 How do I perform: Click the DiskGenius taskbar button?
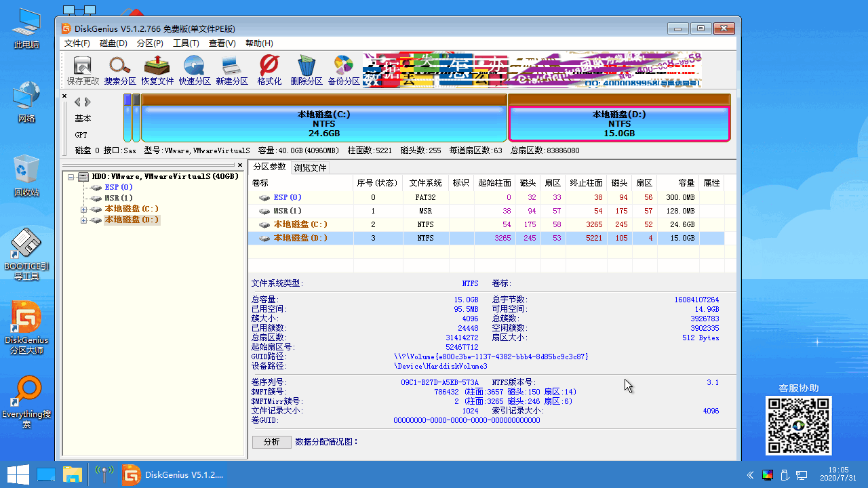[x=173, y=474]
